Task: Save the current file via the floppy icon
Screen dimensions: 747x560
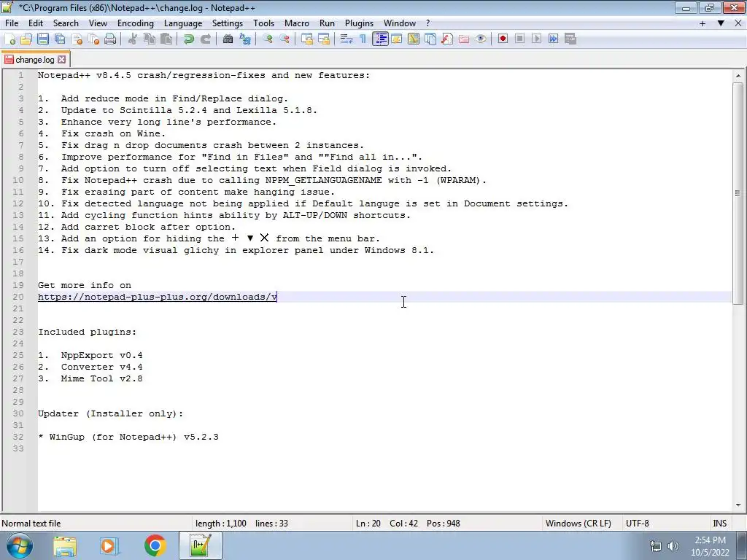Action: pyautogui.click(x=43, y=39)
